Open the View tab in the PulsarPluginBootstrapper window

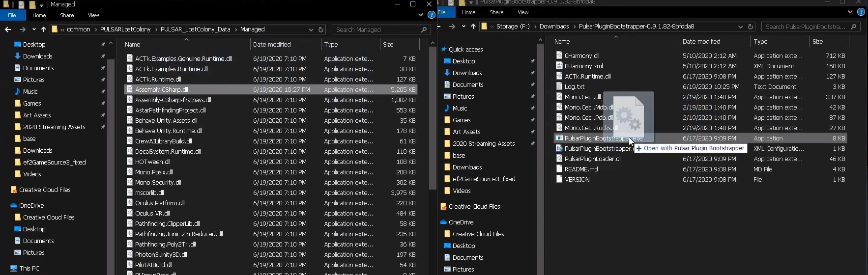[x=523, y=12]
